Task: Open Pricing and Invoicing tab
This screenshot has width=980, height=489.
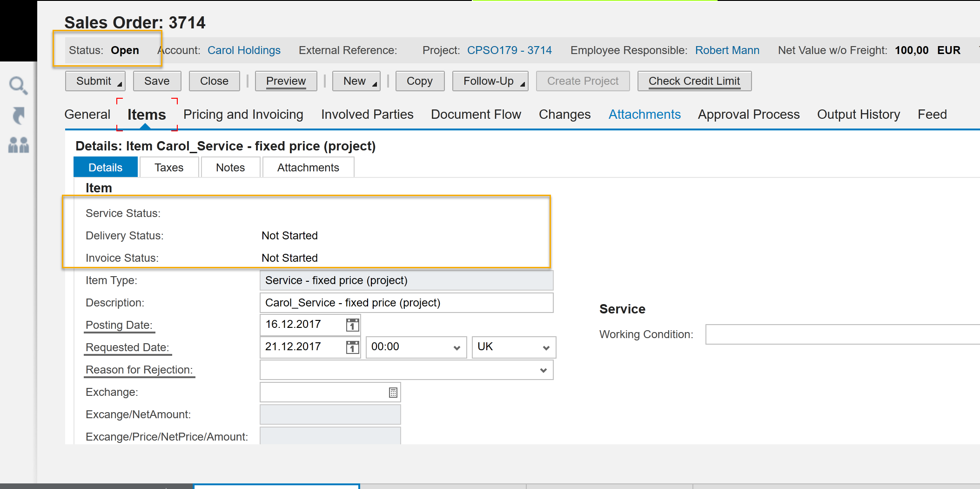Action: [243, 115]
